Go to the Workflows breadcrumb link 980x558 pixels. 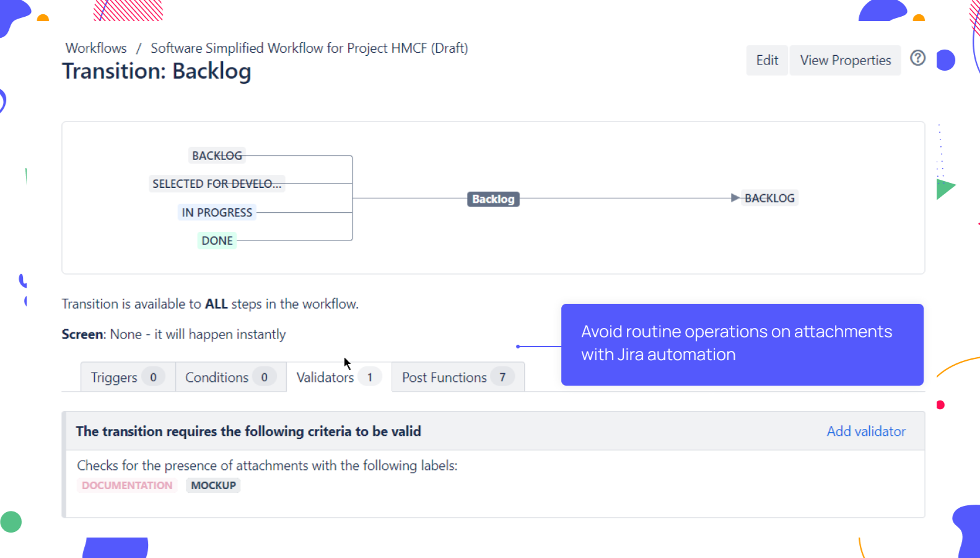tap(96, 48)
